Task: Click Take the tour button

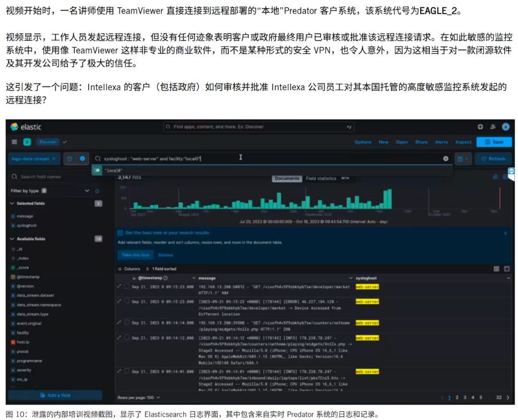Action: (x=135, y=255)
